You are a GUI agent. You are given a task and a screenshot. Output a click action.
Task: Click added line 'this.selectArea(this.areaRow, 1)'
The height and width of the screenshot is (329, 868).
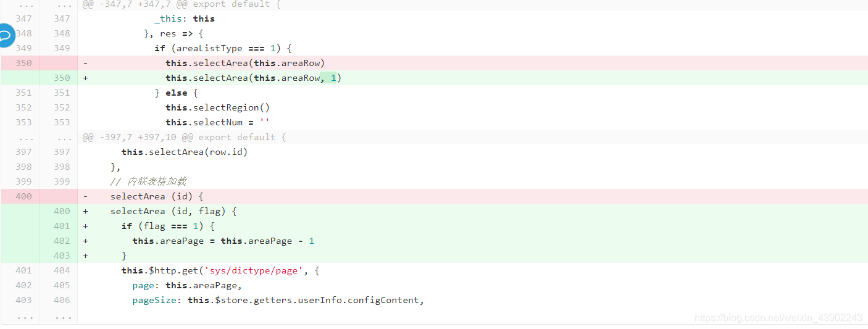click(x=253, y=78)
